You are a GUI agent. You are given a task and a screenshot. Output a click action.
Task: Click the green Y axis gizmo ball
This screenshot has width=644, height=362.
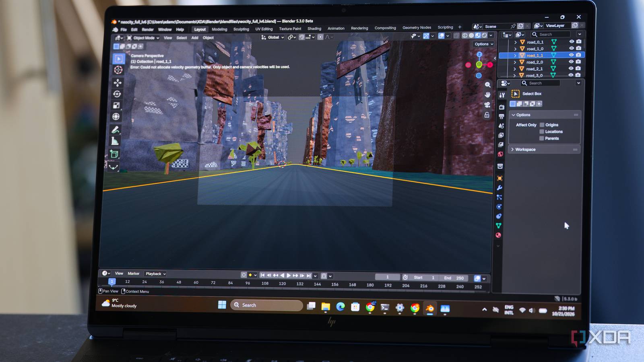tap(479, 64)
